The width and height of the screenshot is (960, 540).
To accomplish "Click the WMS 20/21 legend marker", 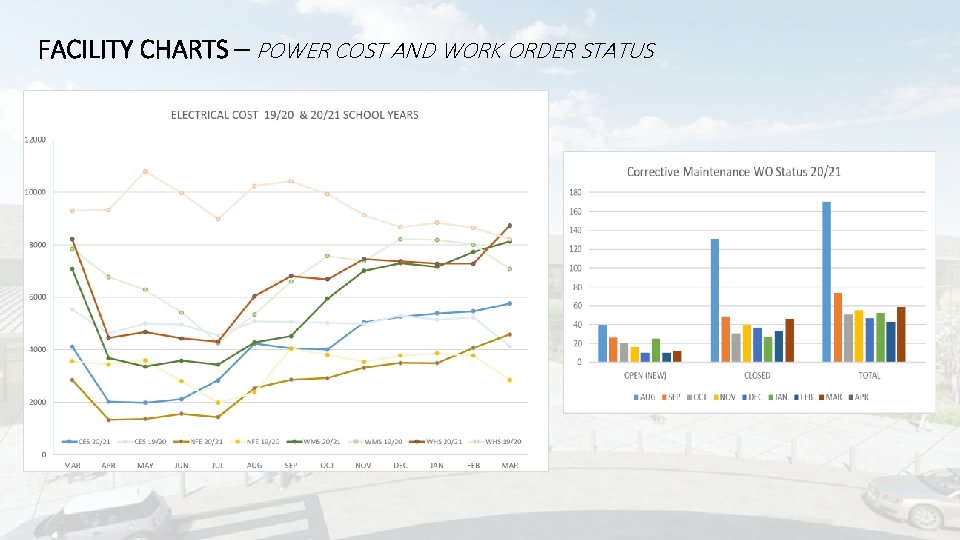I will point(294,441).
